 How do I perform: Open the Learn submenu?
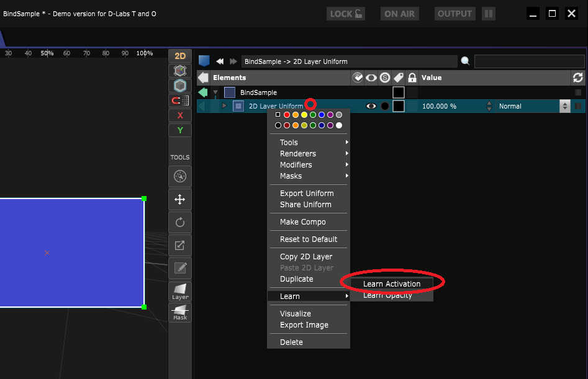tap(309, 297)
